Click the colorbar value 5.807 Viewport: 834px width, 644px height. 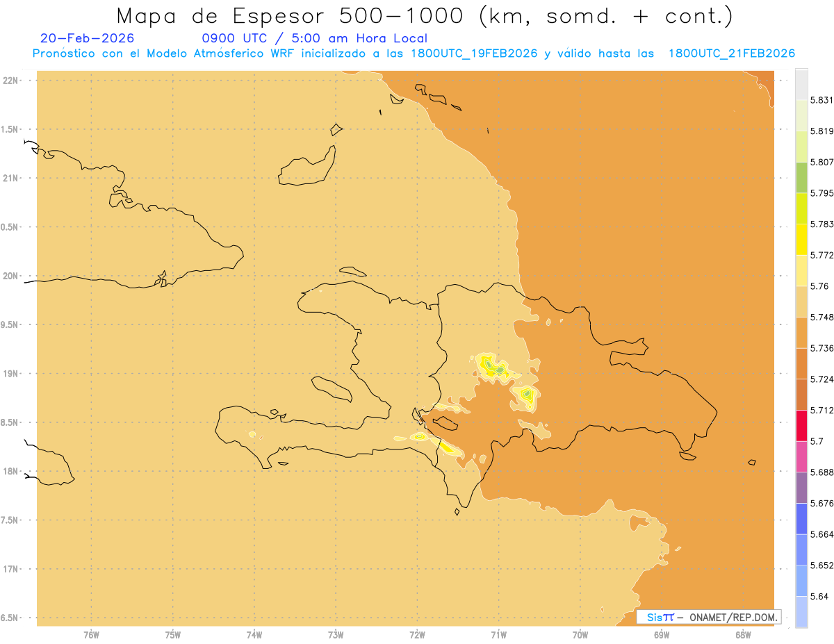[822, 162]
